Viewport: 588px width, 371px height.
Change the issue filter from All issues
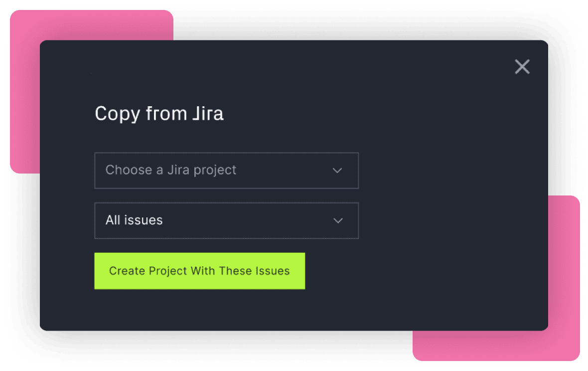[x=227, y=220]
